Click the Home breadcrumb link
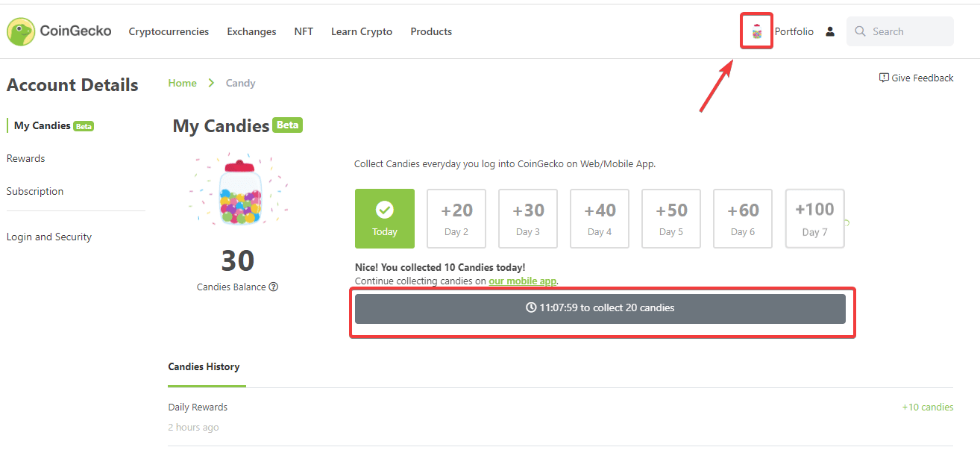The width and height of the screenshot is (980, 453). pos(182,82)
